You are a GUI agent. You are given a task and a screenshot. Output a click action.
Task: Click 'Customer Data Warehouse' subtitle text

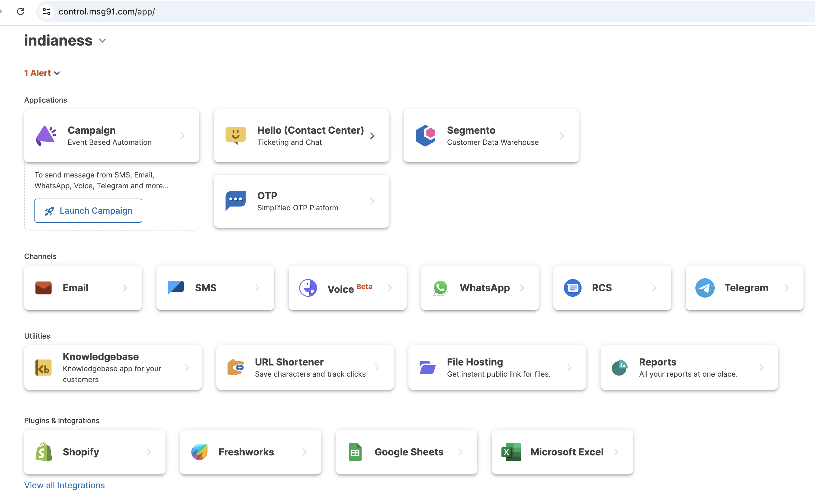(x=492, y=142)
